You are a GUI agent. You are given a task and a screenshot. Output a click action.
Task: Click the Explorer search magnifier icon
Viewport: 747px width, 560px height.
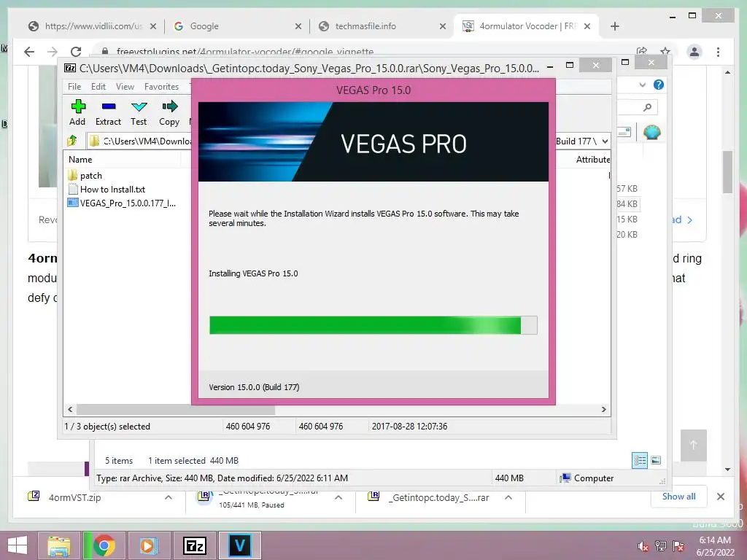[647, 108]
